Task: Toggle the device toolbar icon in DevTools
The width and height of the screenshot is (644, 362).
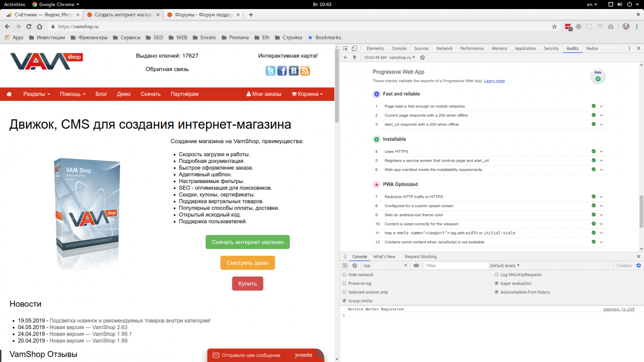Action: tap(354, 48)
